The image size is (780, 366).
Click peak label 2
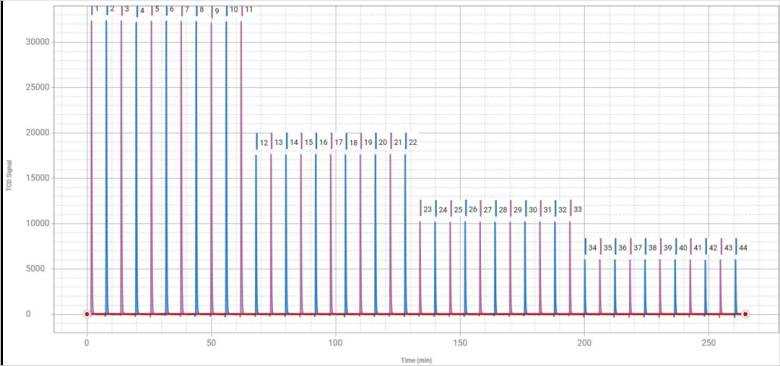coord(112,9)
